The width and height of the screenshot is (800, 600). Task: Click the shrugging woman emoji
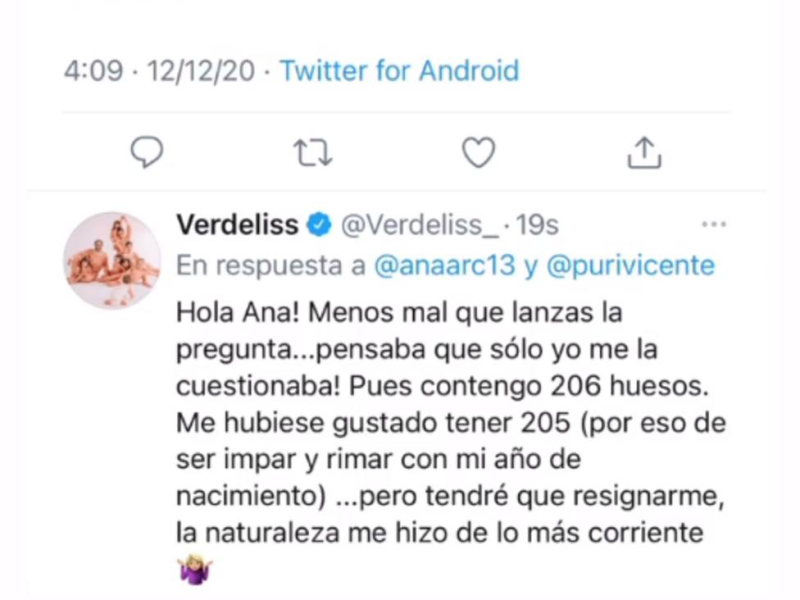(195, 570)
